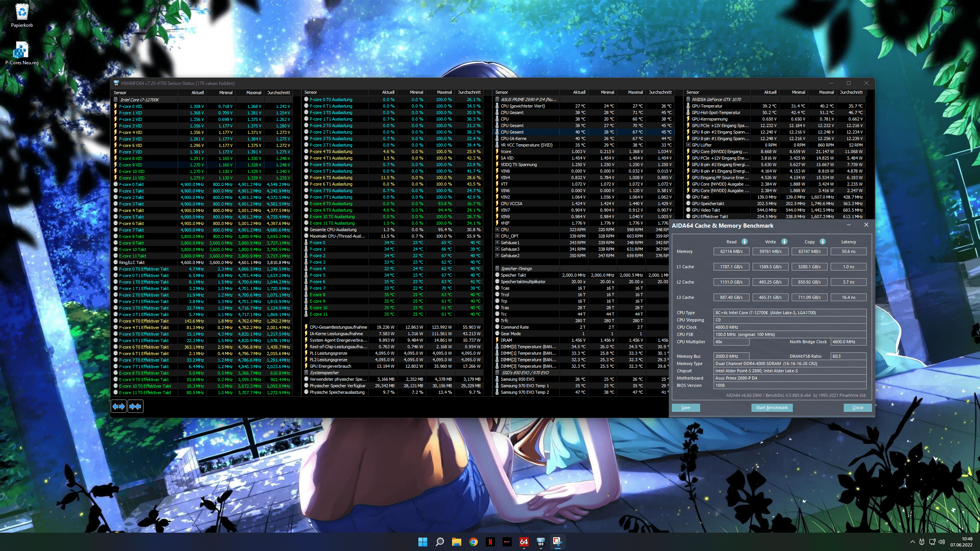Image resolution: width=980 pixels, height=551 pixels.
Task: Select the GPU Lüfter row
Action: [x=775, y=145]
